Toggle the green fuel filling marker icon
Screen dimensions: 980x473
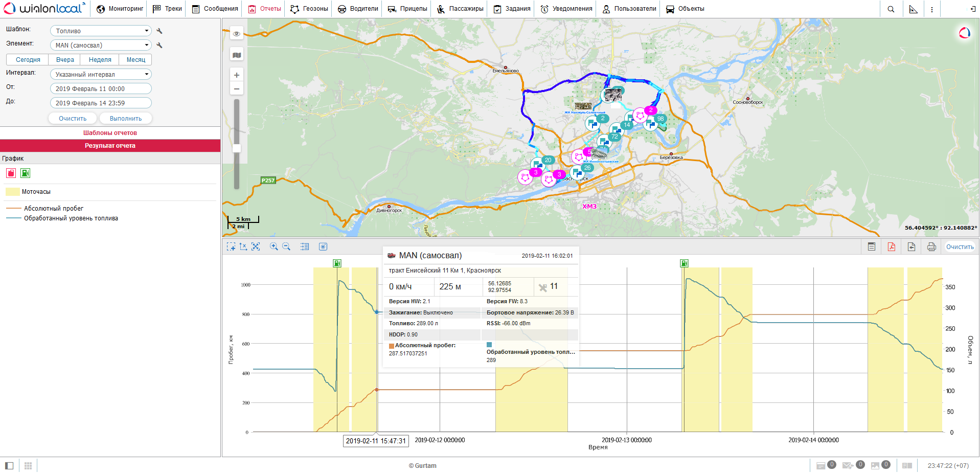point(25,173)
